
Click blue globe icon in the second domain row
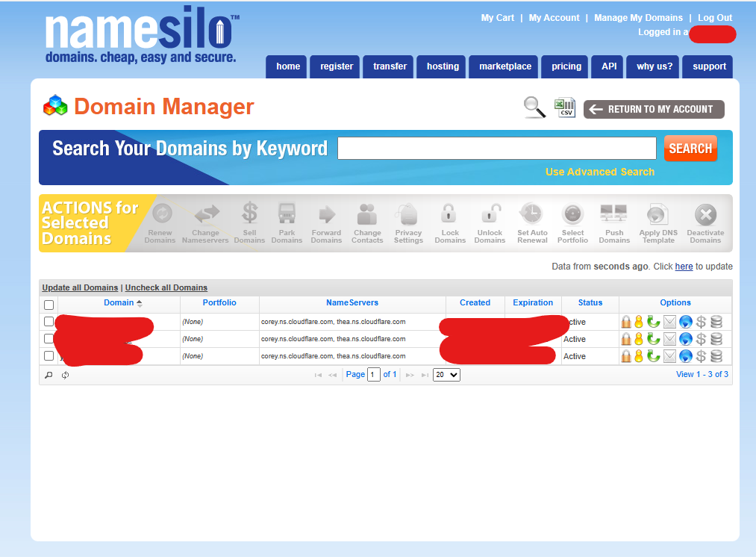tap(686, 339)
